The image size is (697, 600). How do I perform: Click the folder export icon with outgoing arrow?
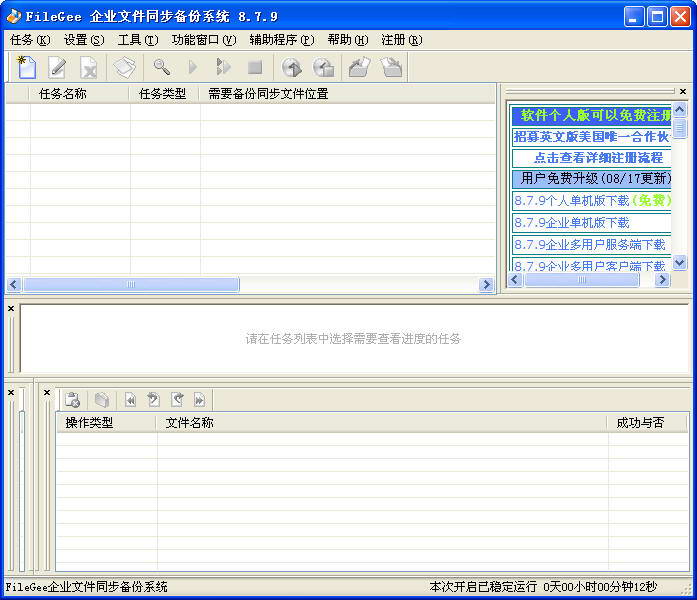(359, 67)
